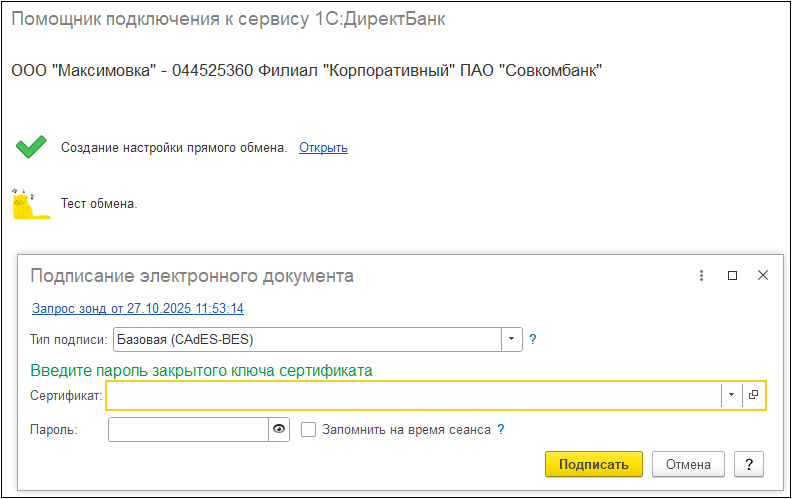Click the yellow cat waiting icon

pyautogui.click(x=30, y=204)
